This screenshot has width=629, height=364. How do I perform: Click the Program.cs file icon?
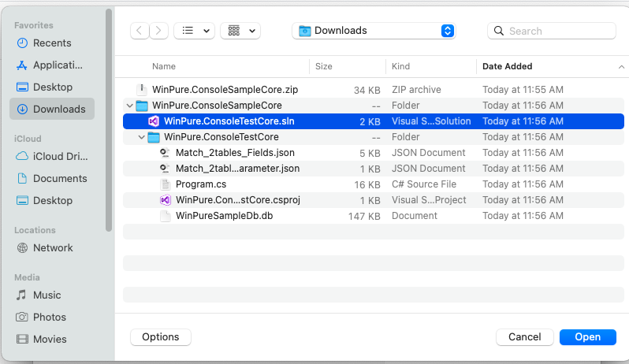click(x=165, y=184)
